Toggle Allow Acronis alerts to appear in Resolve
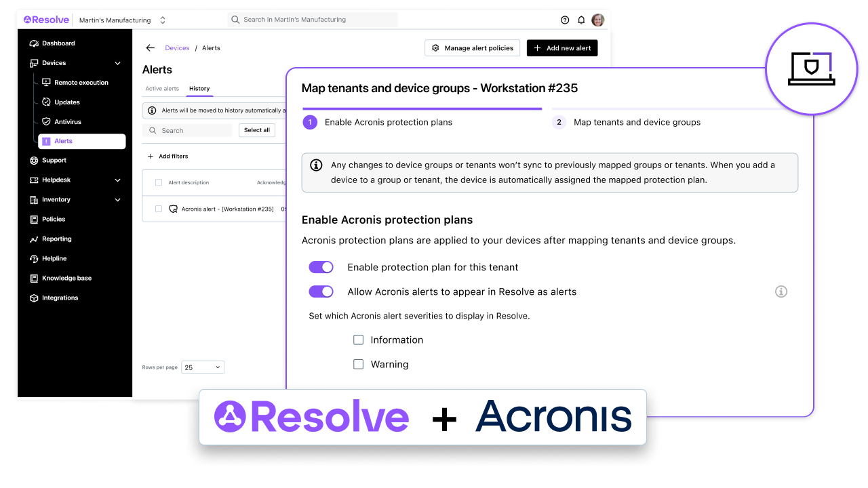 pos(321,291)
